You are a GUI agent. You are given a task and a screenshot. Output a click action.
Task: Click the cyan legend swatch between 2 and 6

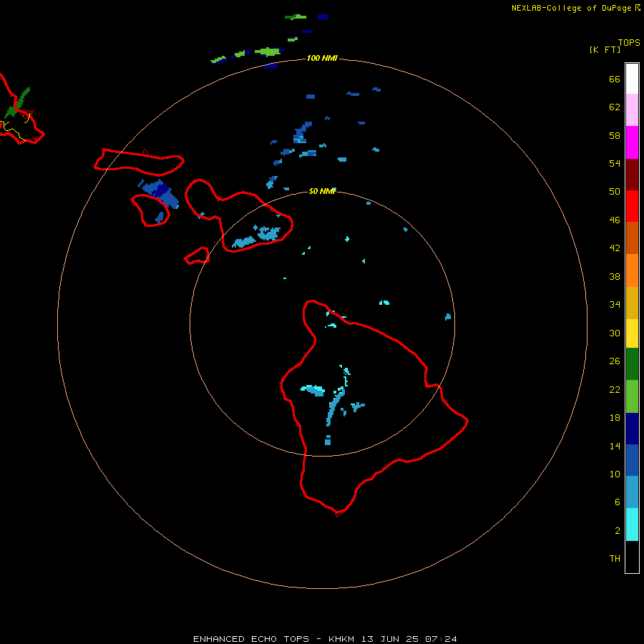632,525
